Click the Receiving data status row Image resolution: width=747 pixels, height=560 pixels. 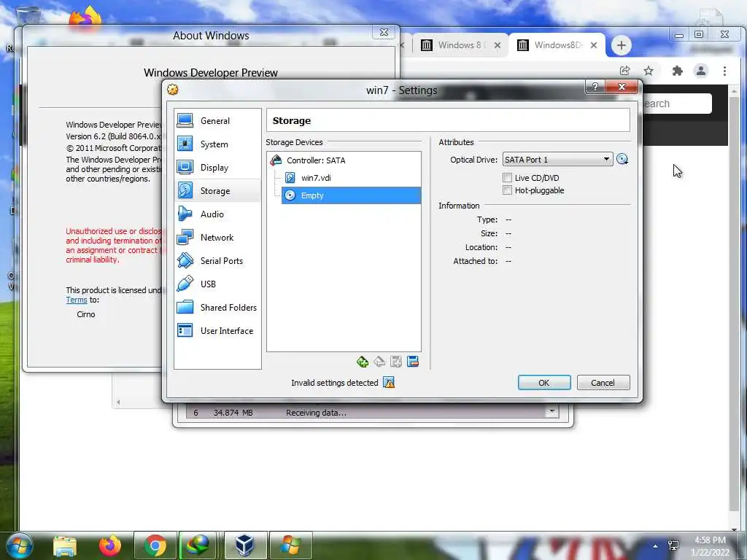click(x=367, y=413)
